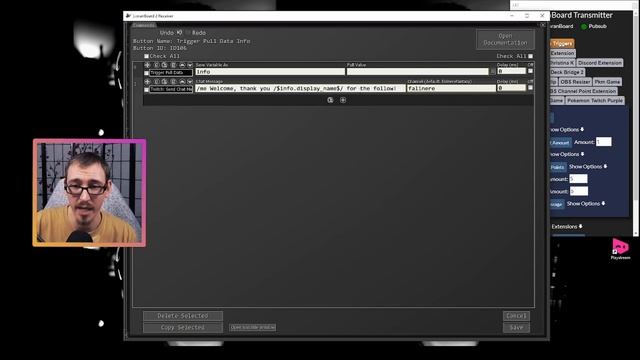Image resolution: width=640 pixels, height=360 pixels.
Task: Expand Show Options below the first Amount field
Action: [x=567, y=154]
